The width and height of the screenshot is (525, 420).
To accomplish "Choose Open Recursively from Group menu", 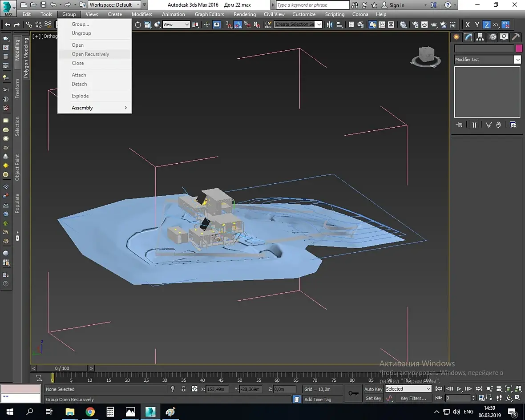I will tap(90, 54).
